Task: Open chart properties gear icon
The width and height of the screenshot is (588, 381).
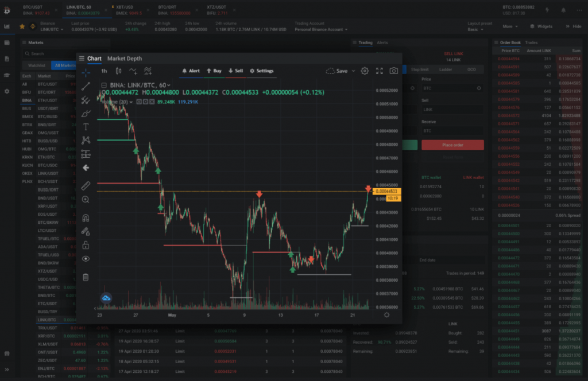Action: tap(365, 71)
